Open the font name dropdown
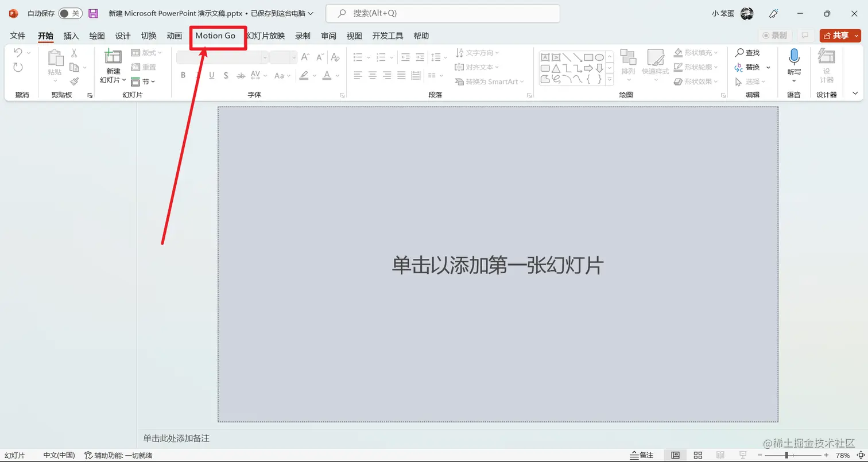This screenshot has height=462, width=868. pyautogui.click(x=265, y=57)
